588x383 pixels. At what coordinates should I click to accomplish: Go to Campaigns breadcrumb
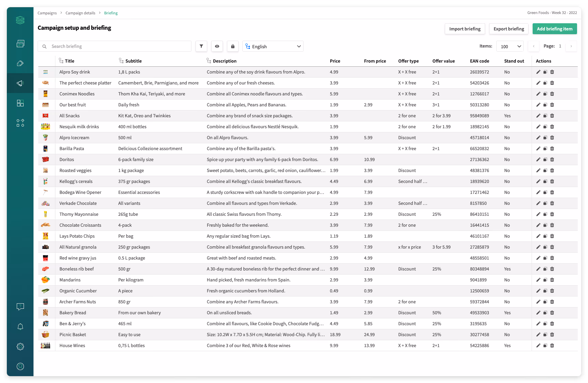click(x=47, y=13)
